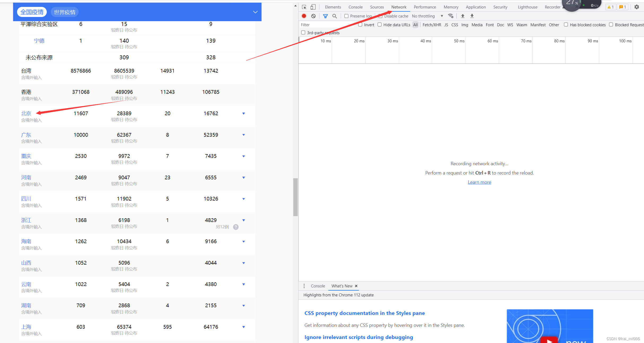Screen dimensions: 644x343
Task: Open Ignore irrelevant scripts link
Action: (x=358, y=337)
